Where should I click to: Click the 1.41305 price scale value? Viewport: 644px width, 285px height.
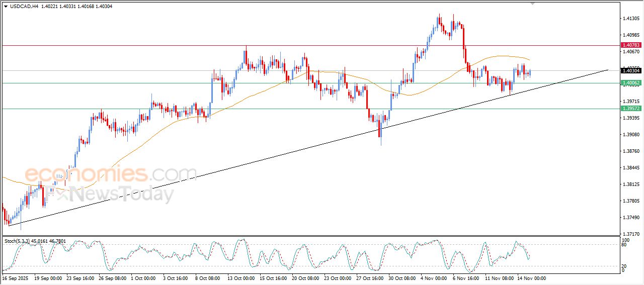coord(631,19)
